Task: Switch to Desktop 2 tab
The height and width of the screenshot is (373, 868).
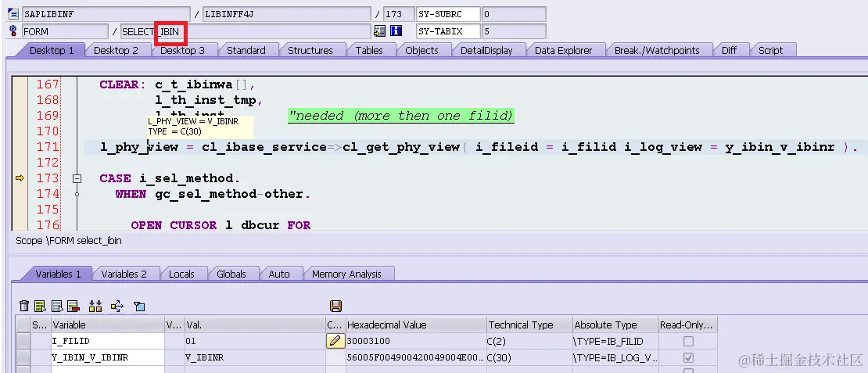Action: pyautogui.click(x=116, y=50)
